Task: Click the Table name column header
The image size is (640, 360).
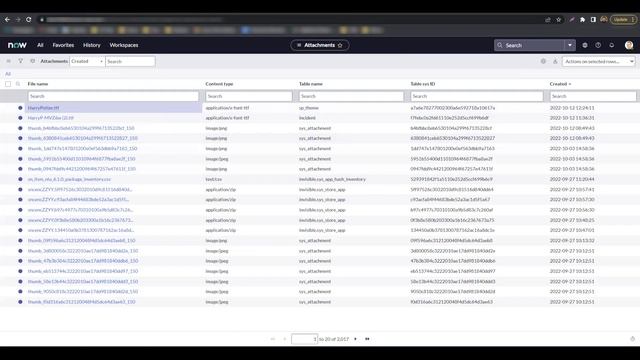Action: (x=311, y=84)
